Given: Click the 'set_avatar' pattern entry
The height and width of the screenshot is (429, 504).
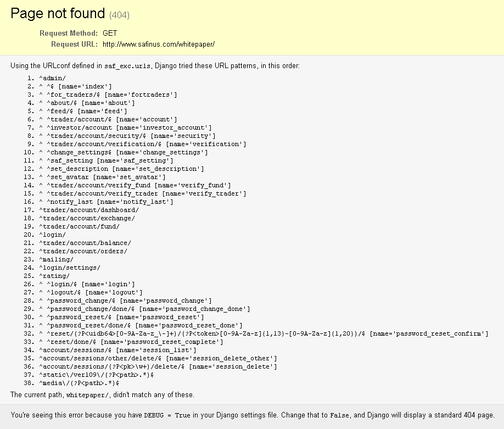Looking at the screenshot, I should pos(102,177).
